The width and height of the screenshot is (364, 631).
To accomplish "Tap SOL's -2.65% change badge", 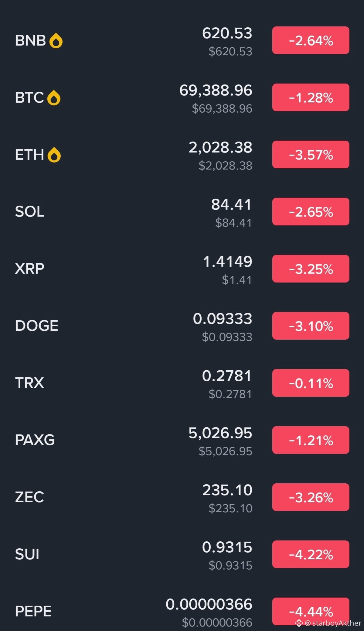I will click(x=311, y=212).
